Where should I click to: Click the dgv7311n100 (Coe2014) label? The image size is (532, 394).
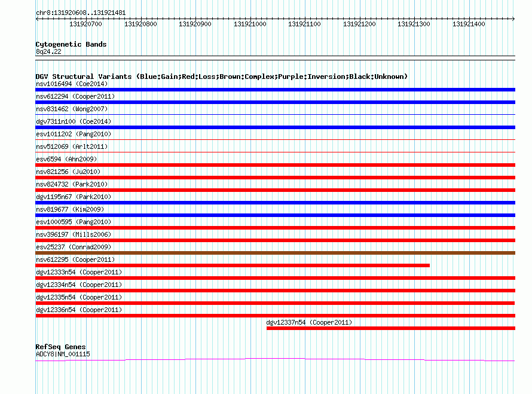point(74,121)
